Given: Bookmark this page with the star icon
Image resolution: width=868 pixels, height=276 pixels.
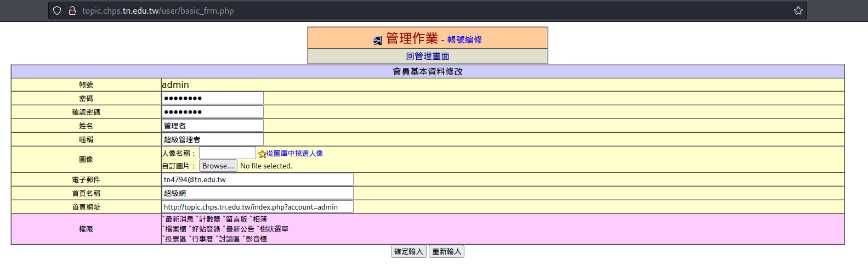Looking at the screenshot, I should pos(798,10).
